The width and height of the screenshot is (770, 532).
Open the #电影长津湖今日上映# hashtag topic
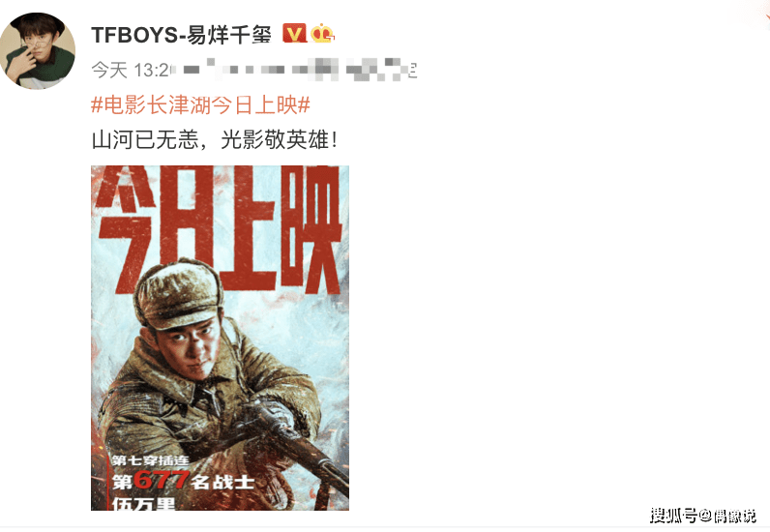click(200, 105)
